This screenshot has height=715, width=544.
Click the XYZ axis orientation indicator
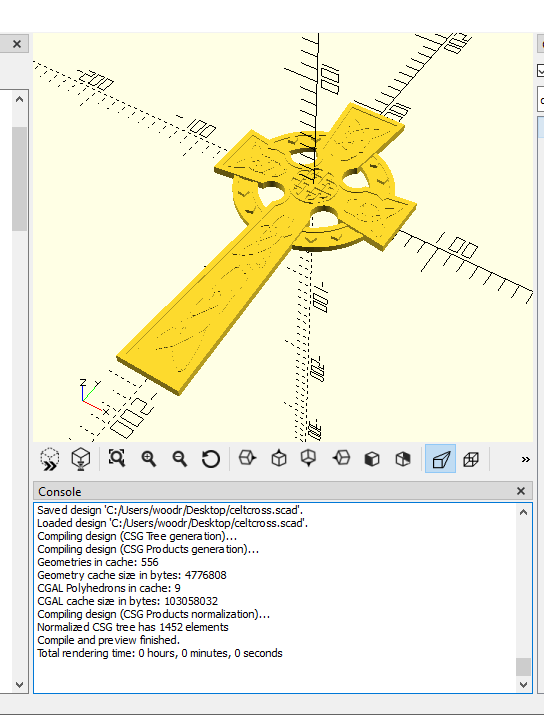pyautogui.click(x=94, y=397)
